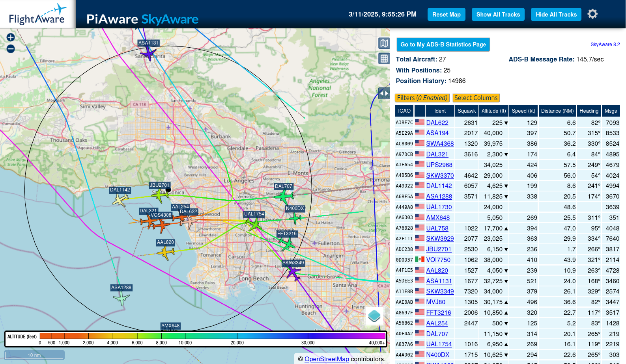Select altitude cell 40,000 for ASA194
Image resolution: width=626 pixels, height=364 pixels.
point(493,133)
